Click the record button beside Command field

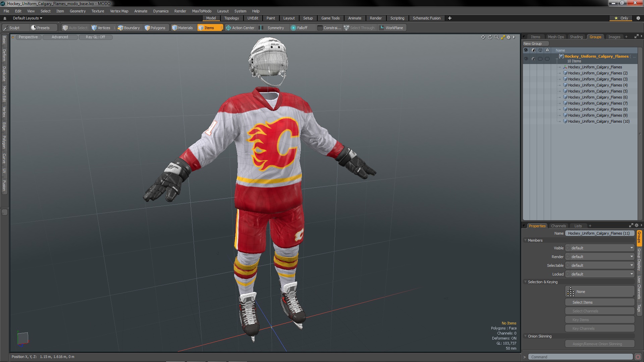coord(638,357)
